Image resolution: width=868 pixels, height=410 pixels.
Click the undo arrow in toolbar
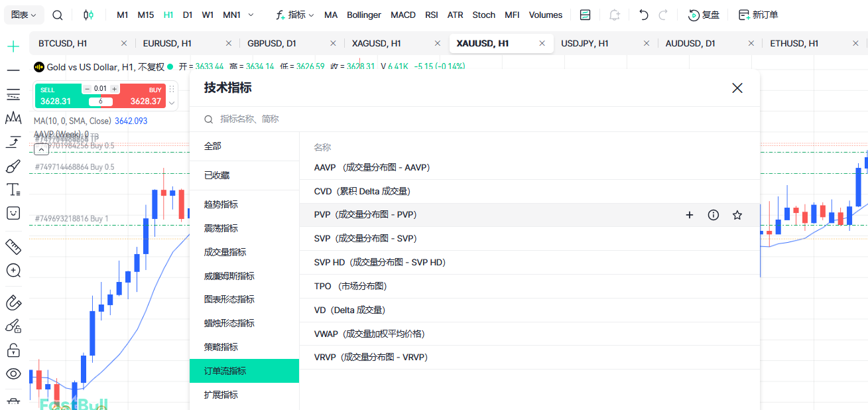[643, 15]
